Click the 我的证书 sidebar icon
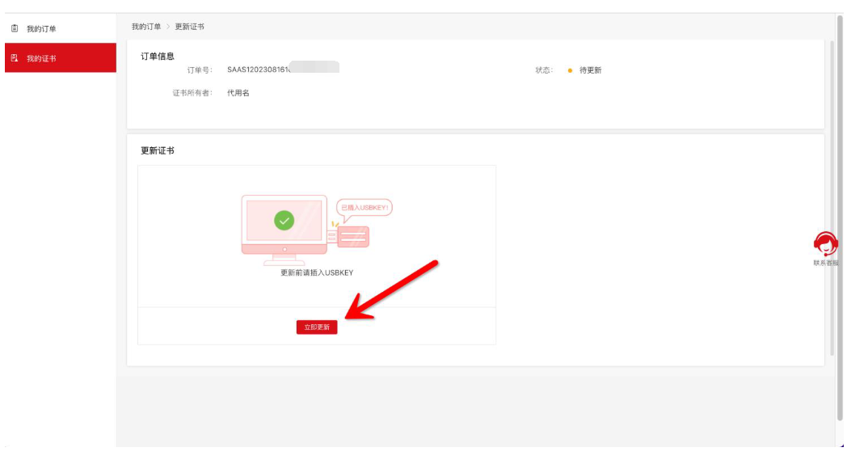This screenshot has height=456, width=868. pyautogui.click(x=15, y=58)
